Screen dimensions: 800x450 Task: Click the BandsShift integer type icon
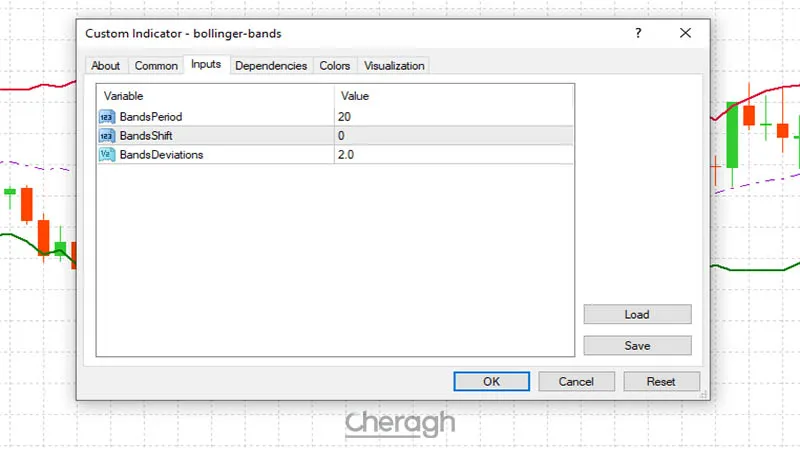point(107,136)
